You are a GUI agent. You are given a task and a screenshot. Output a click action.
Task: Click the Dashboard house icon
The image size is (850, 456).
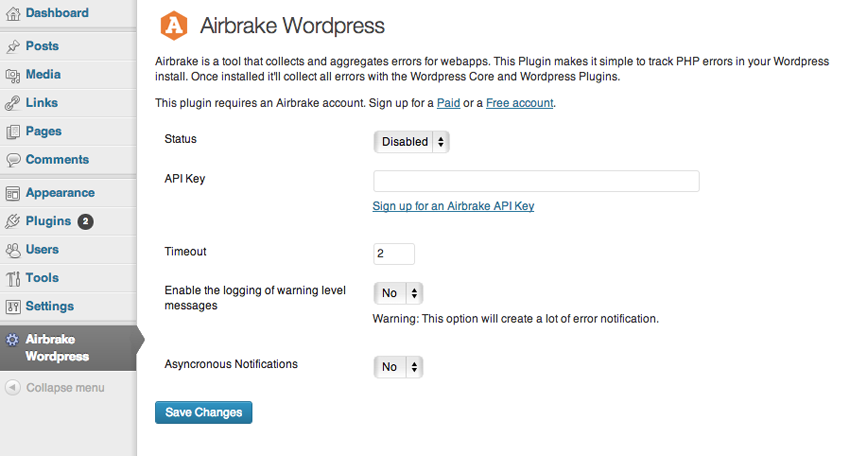tap(13, 14)
